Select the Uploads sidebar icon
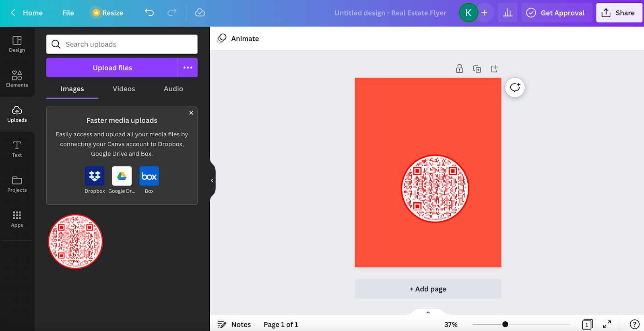 coord(17,114)
